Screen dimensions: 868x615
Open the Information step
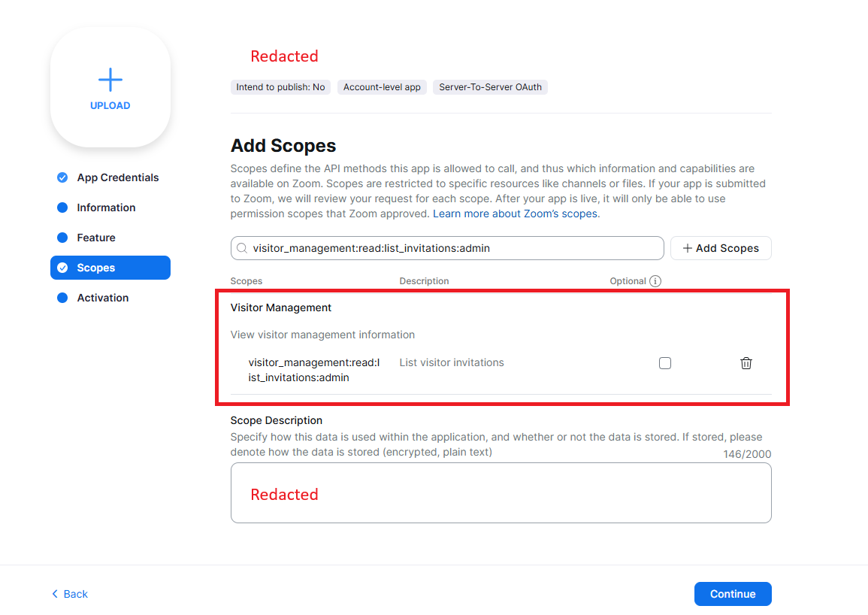point(106,208)
